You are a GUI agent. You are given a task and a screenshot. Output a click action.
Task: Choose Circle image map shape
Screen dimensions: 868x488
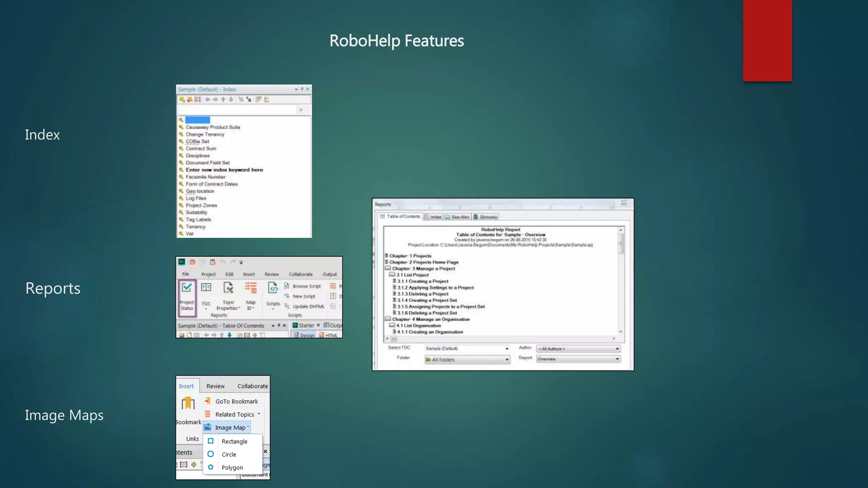(x=233, y=455)
